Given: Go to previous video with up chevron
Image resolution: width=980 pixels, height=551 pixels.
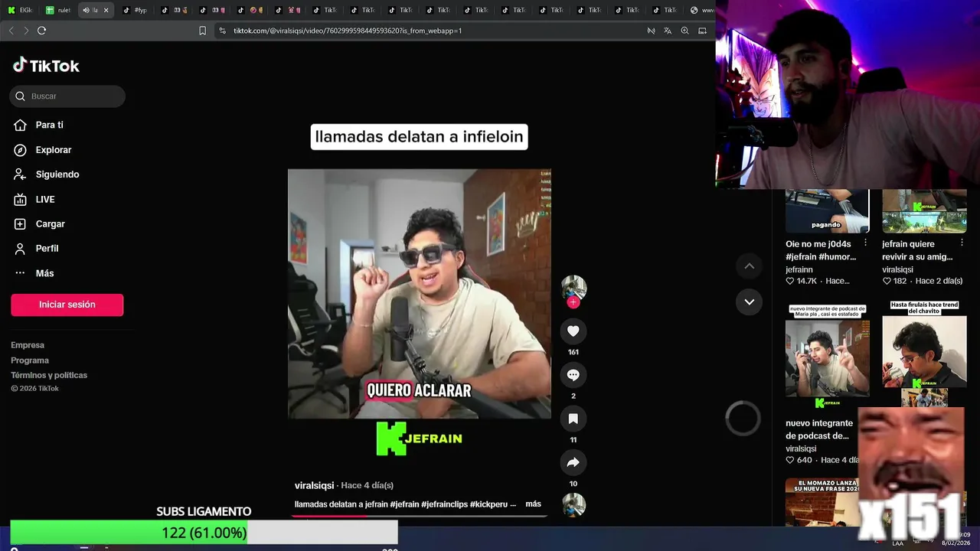Looking at the screenshot, I should tap(750, 266).
